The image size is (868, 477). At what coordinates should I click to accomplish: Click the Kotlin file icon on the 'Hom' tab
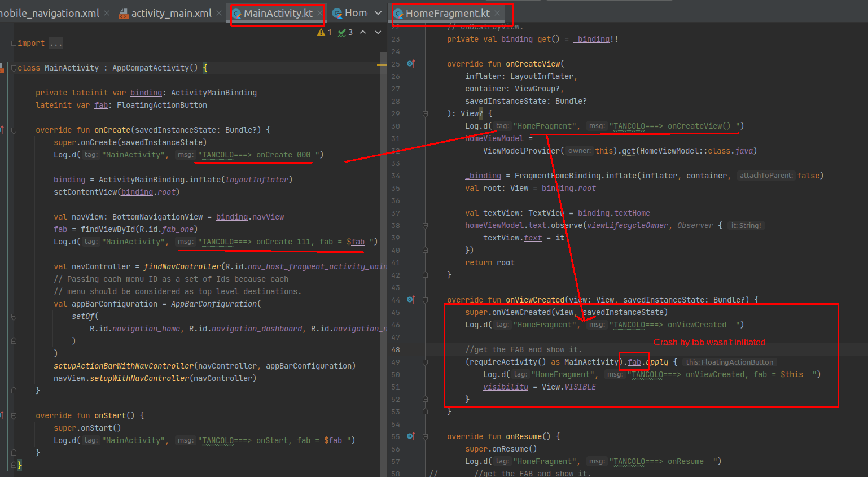click(x=337, y=14)
